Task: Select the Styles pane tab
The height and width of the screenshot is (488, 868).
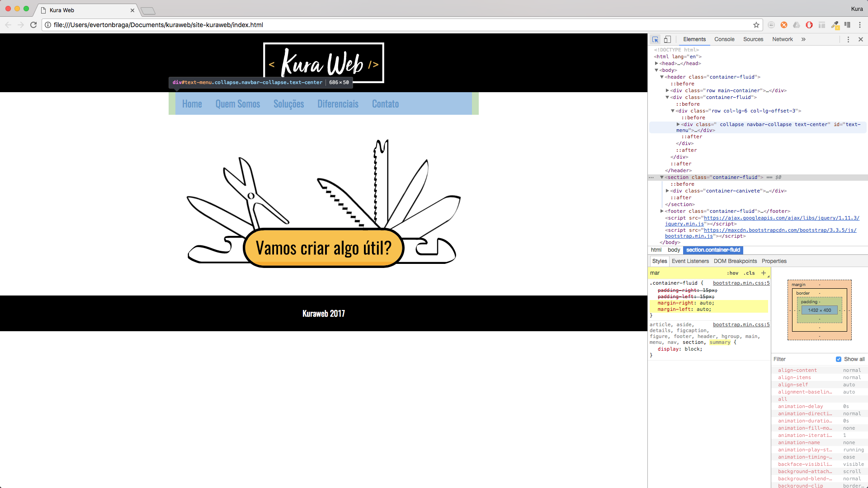Action: point(660,261)
